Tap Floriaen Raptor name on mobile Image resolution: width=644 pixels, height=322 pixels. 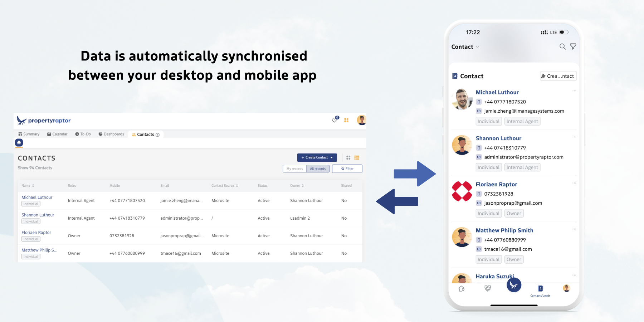click(x=496, y=185)
